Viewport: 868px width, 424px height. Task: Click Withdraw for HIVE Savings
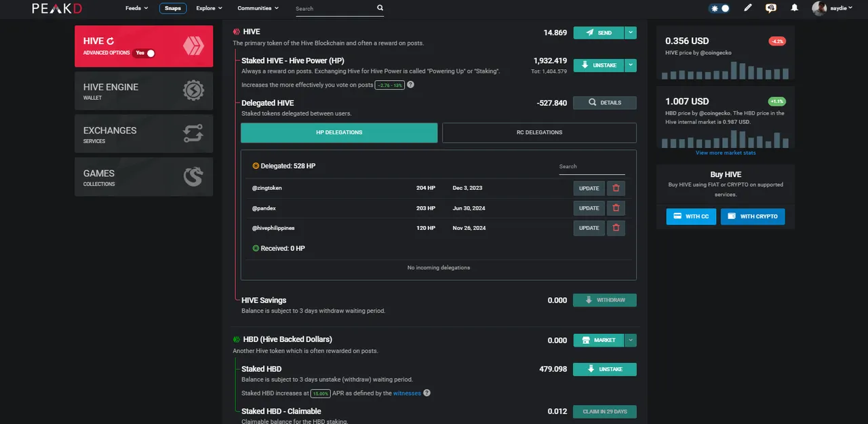(x=605, y=300)
